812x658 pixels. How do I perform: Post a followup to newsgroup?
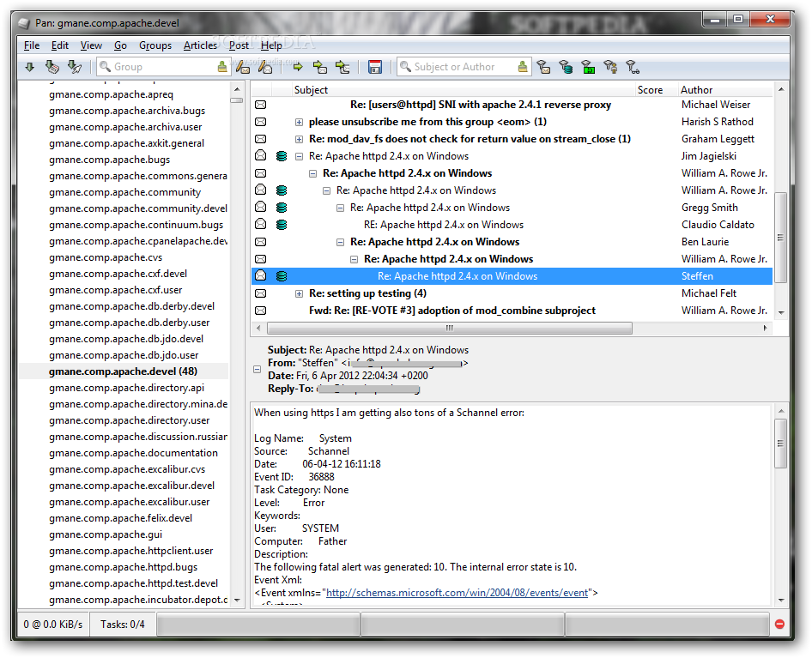[265, 67]
